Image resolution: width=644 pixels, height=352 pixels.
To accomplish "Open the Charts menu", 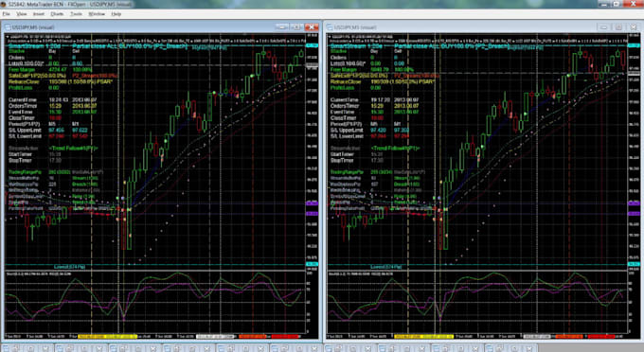I will pyautogui.click(x=57, y=14).
